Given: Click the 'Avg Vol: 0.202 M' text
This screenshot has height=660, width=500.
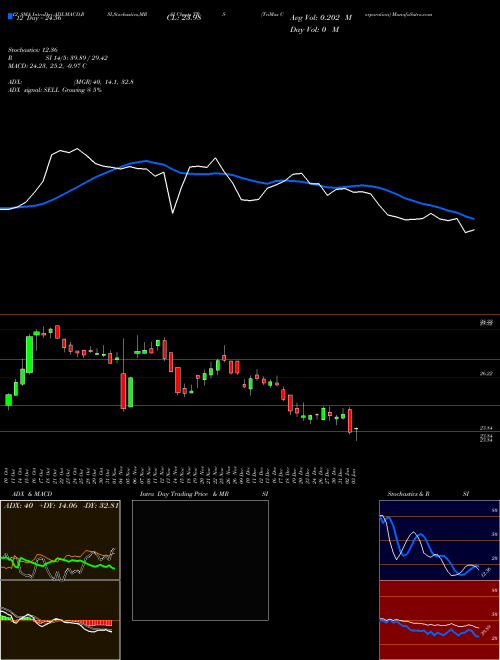Looking at the screenshot, I should coord(321,18).
